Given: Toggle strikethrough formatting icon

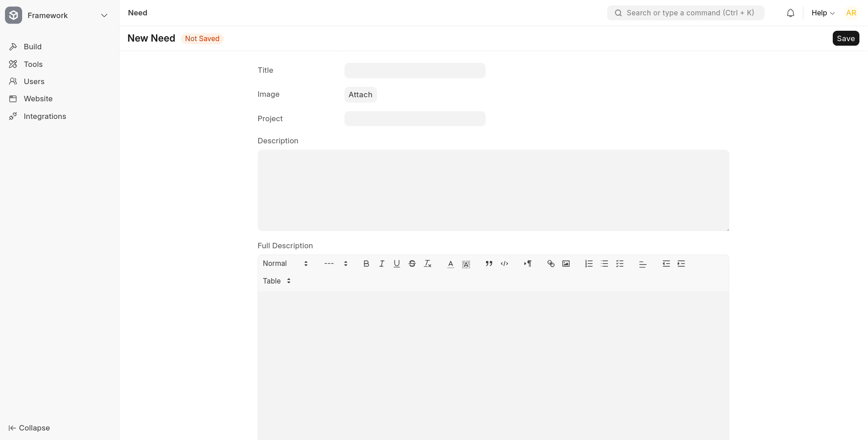Looking at the screenshot, I should pyautogui.click(x=412, y=264).
